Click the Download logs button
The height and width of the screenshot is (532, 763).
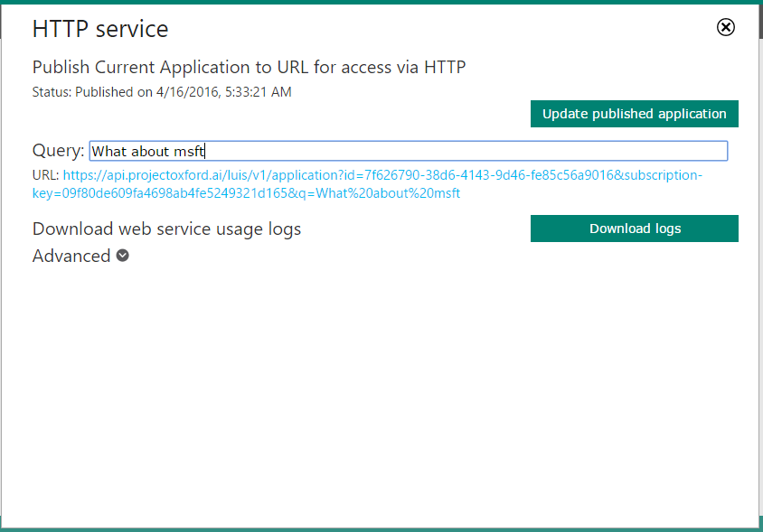click(x=634, y=229)
